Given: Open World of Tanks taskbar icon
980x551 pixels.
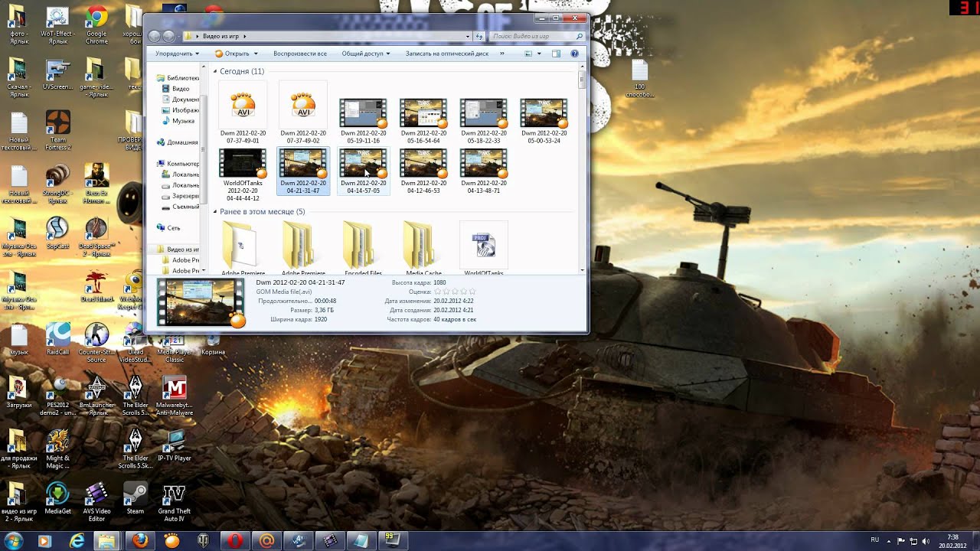Looking at the screenshot, I should (203, 540).
